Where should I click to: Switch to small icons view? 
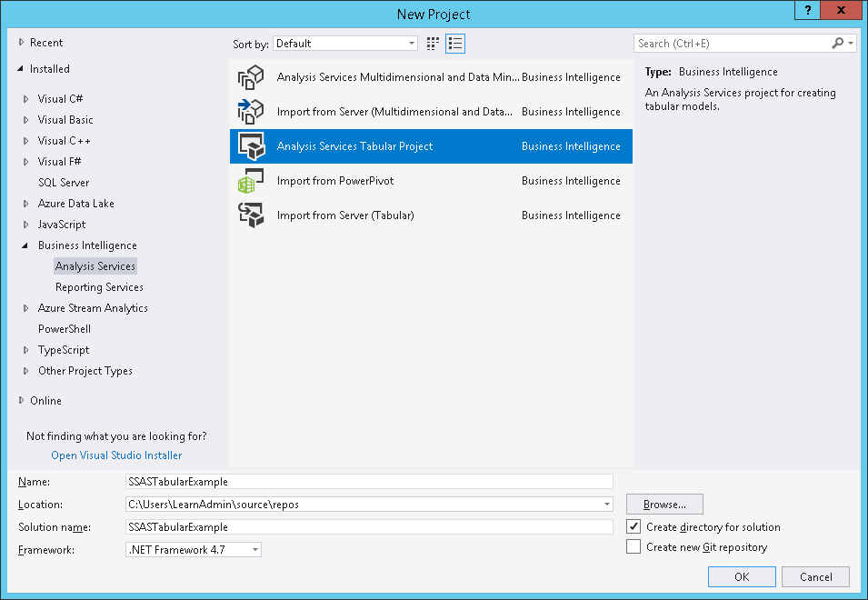point(432,43)
